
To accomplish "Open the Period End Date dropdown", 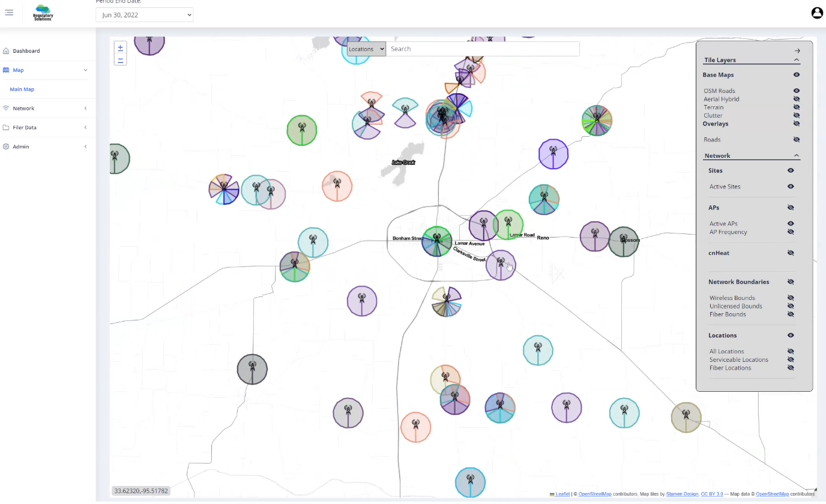I will 145,15.
